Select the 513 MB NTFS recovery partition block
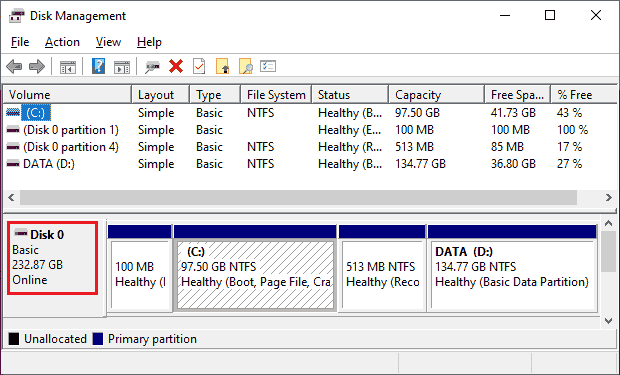Viewport: 620px width, 375px height. click(382, 269)
